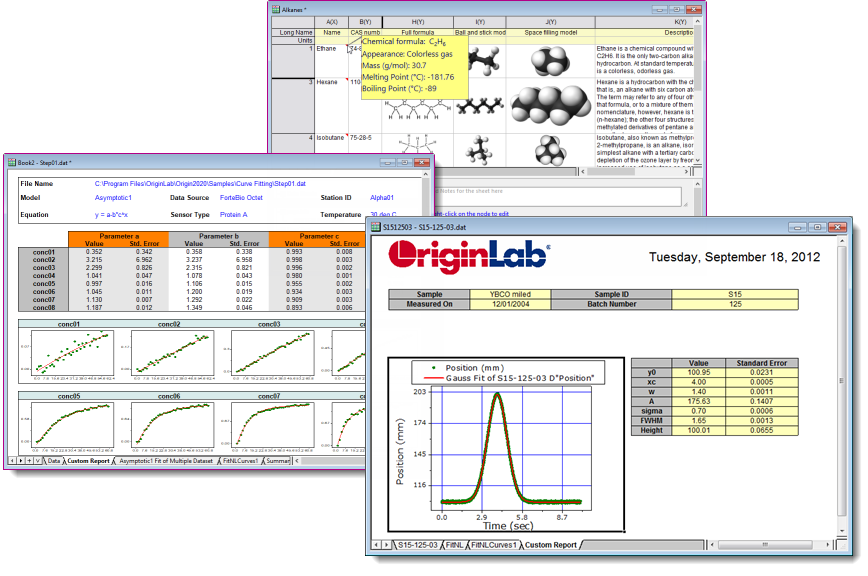The width and height of the screenshot is (868, 576).
Task: Click the Ethane space filling model image
Action: point(550,61)
